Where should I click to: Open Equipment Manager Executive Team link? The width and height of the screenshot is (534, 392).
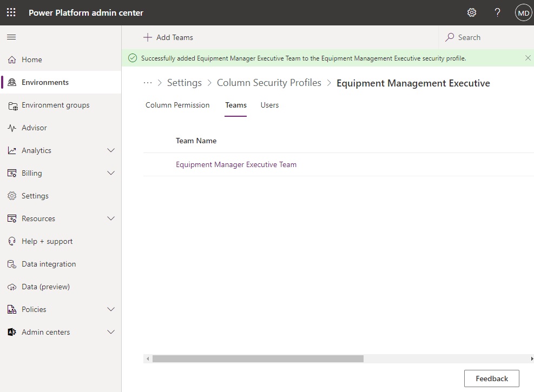[236, 165]
